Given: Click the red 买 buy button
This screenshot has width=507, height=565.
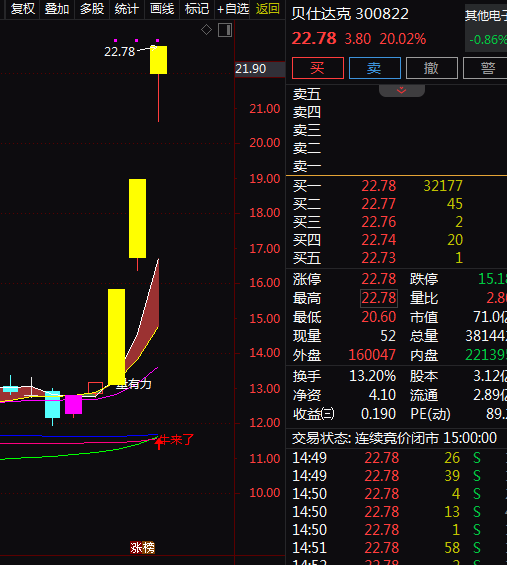Looking at the screenshot, I should [x=318, y=68].
